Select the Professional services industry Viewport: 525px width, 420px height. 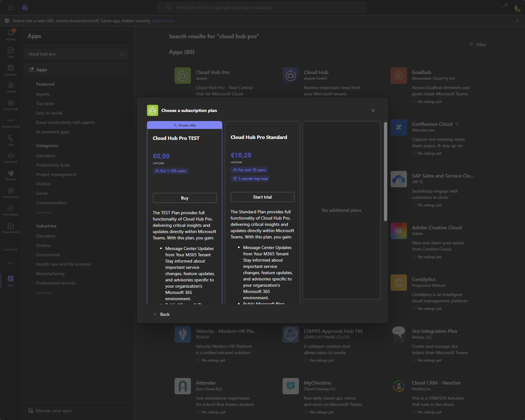click(56, 283)
